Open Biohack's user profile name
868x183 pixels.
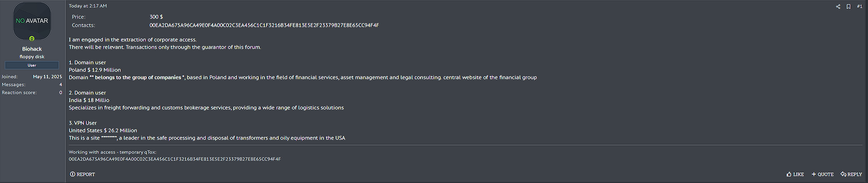coord(32,49)
